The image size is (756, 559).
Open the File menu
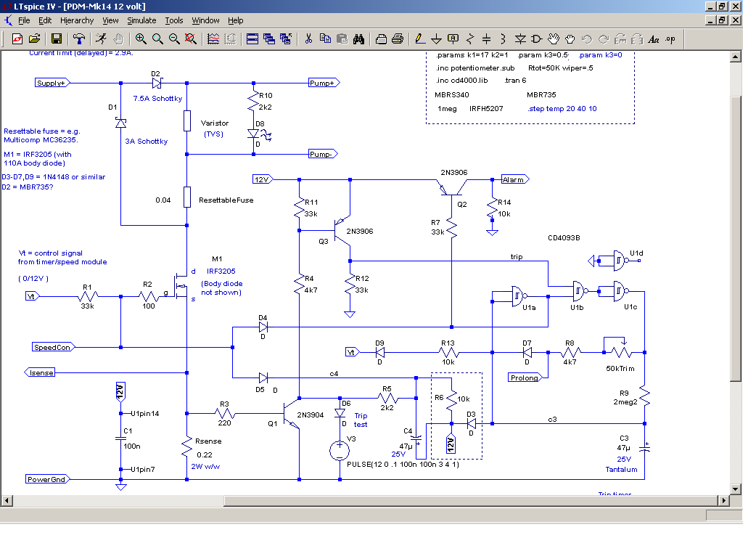pyautogui.click(x=24, y=20)
